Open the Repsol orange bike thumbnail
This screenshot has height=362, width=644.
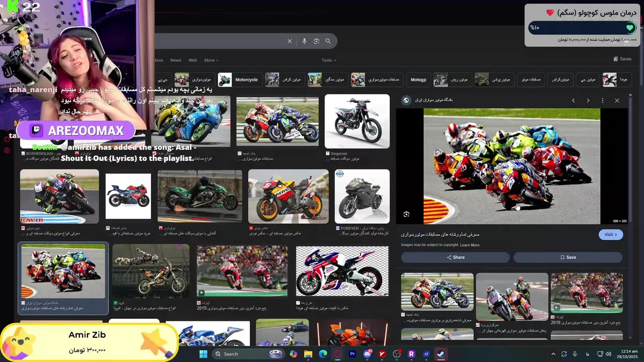288,197
